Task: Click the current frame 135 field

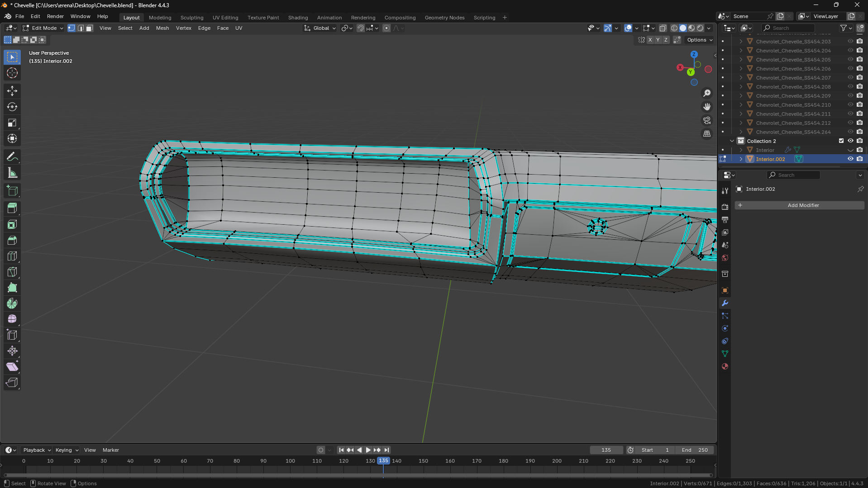Action: pyautogui.click(x=606, y=450)
